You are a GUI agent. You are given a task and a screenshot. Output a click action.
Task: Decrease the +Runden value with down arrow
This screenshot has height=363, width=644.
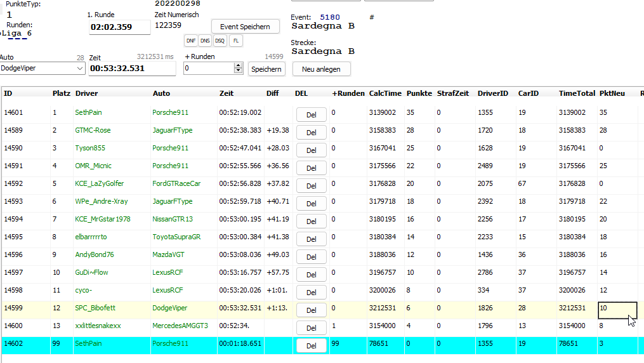coord(239,71)
